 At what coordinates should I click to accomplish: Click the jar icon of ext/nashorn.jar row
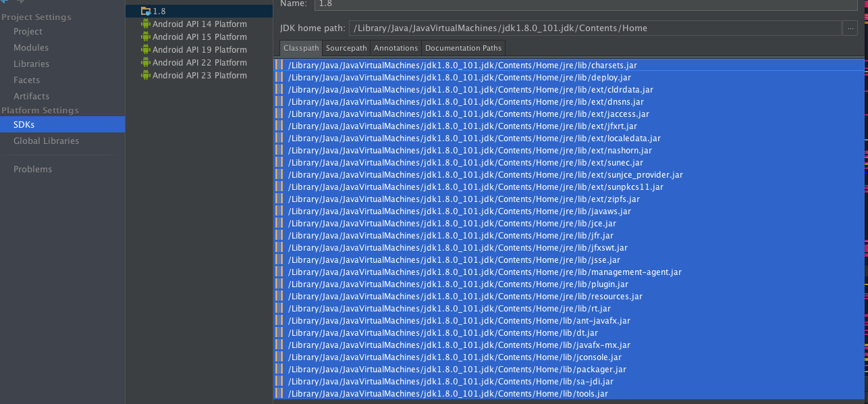coord(279,151)
